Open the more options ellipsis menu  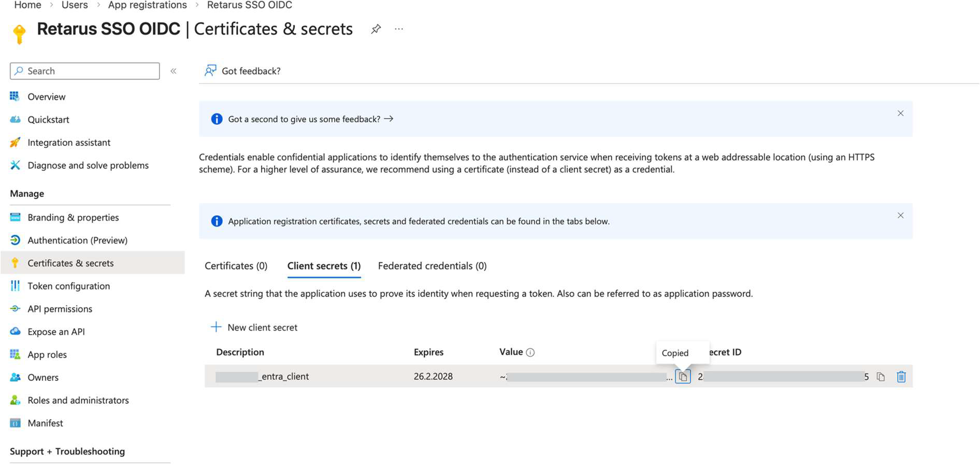pyautogui.click(x=399, y=30)
